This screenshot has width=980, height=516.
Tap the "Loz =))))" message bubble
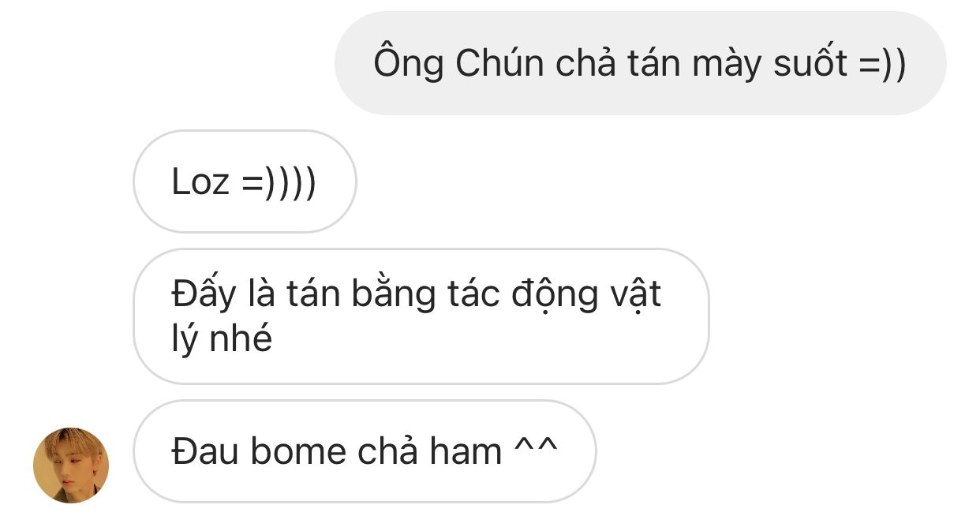pos(245,181)
